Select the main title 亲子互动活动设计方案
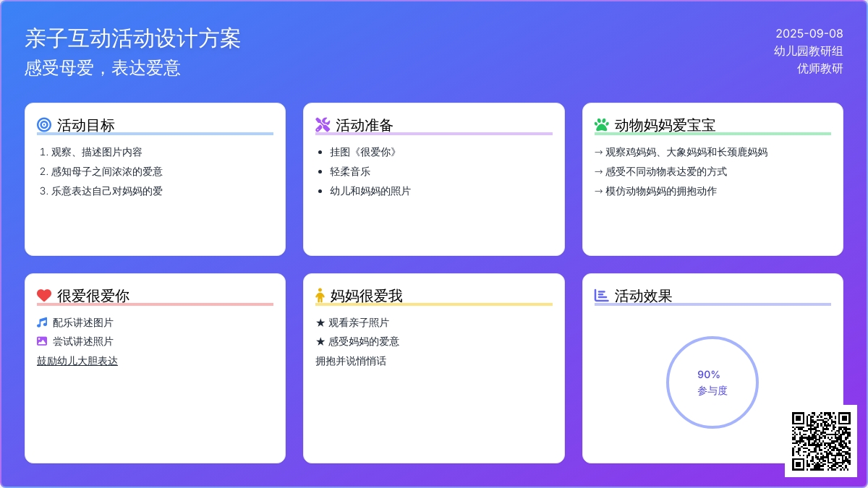Image resolution: width=868 pixels, height=488 pixels. click(132, 38)
